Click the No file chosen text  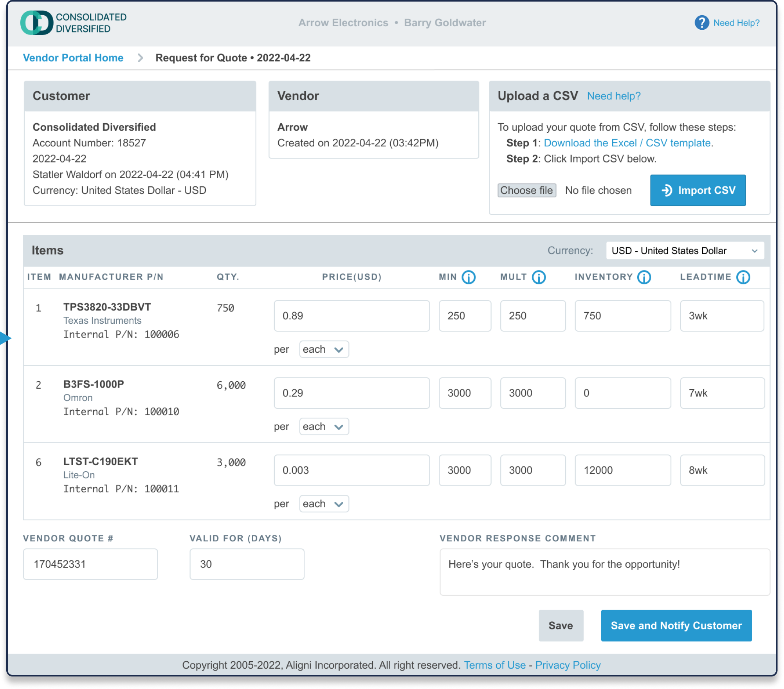598,190
